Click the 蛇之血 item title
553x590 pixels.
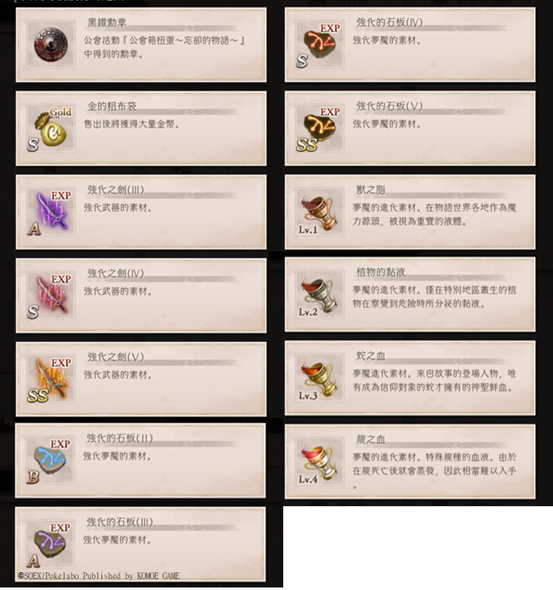click(x=371, y=356)
